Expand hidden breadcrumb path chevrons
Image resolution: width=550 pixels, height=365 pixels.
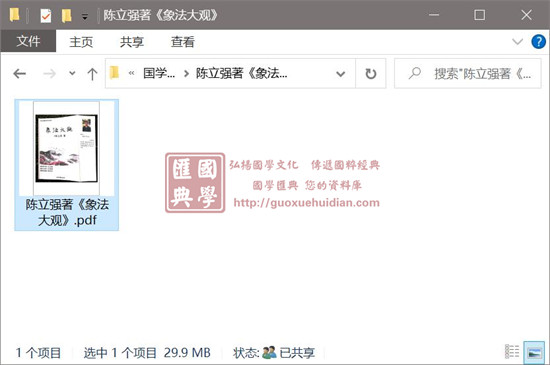(132, 74)
